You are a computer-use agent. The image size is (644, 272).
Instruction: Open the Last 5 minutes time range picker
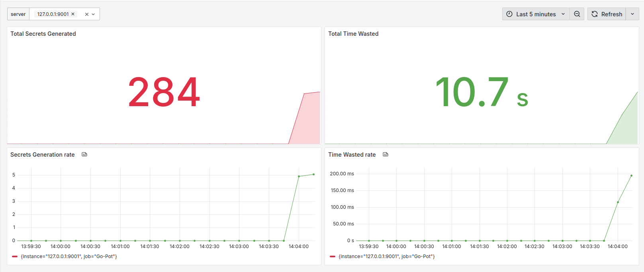[x=536, y=14]
